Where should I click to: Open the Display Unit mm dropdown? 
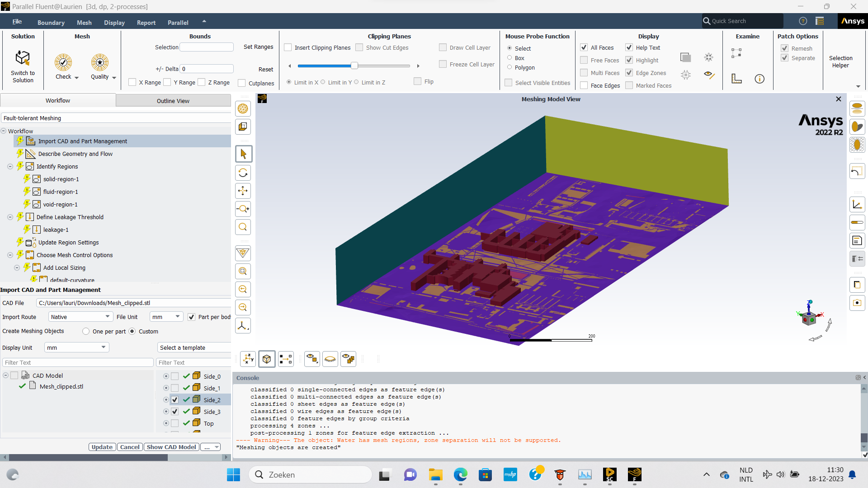[x=76, y=347]
